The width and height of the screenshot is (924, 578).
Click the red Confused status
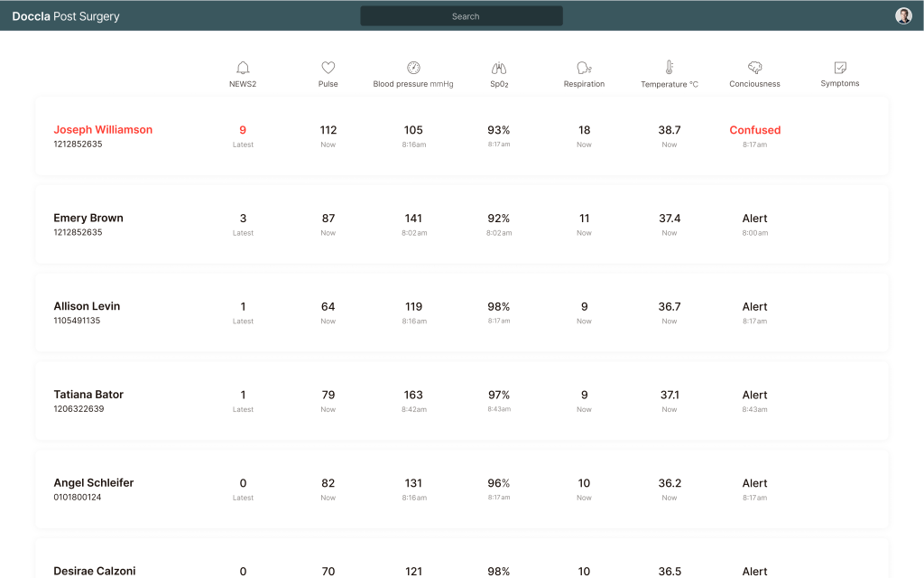[x=755, y=130]
